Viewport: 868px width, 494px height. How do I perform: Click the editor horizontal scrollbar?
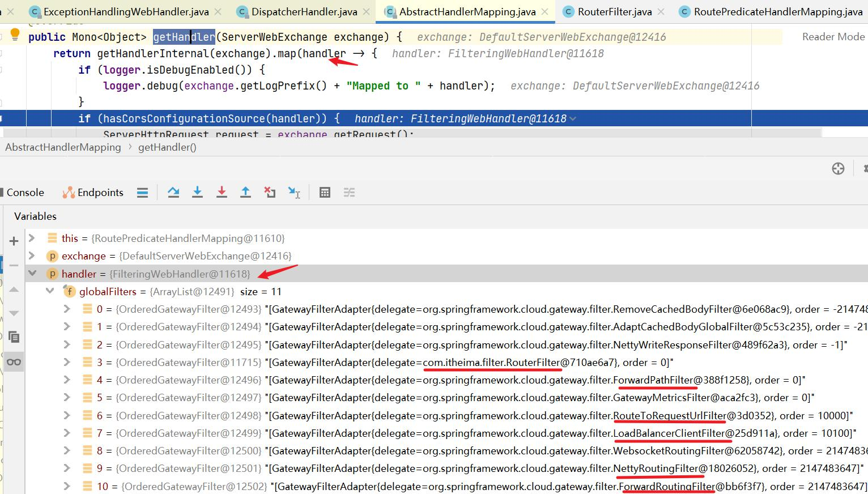(412, 133)
